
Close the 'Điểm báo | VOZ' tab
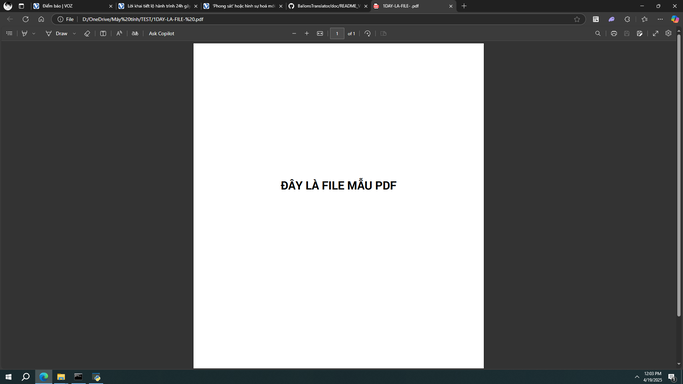coord(110,6)
